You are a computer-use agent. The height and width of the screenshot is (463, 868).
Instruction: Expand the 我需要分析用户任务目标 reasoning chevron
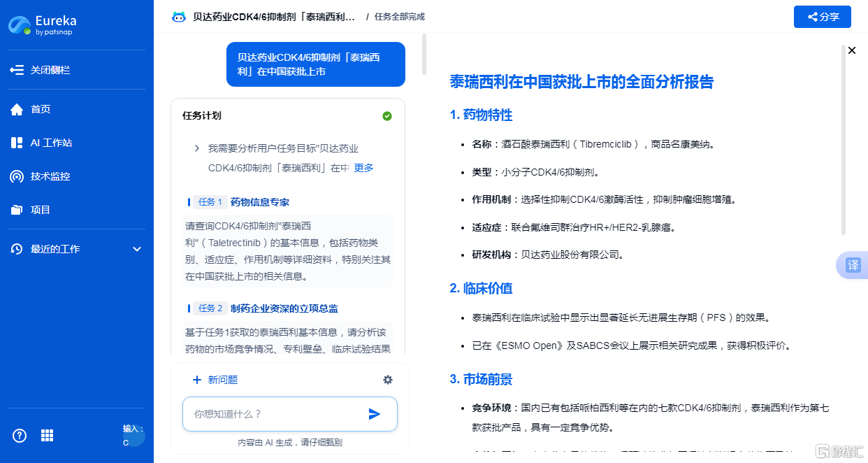point(197,148)
